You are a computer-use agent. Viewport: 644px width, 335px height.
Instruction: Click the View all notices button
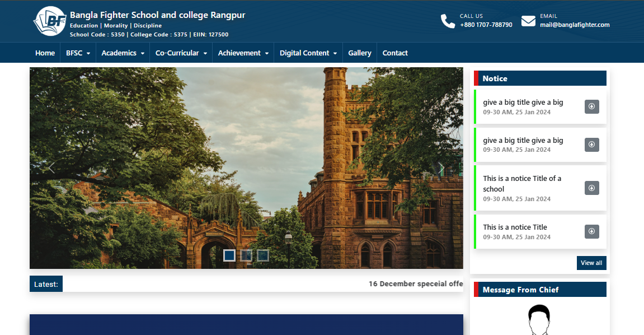pos(591,263)
